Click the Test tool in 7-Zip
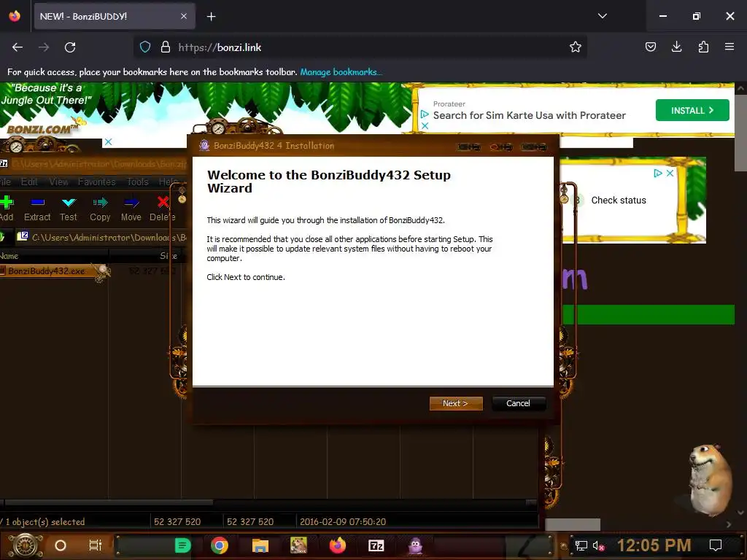This screenshot has width=747, height=560. click(69, 209)
